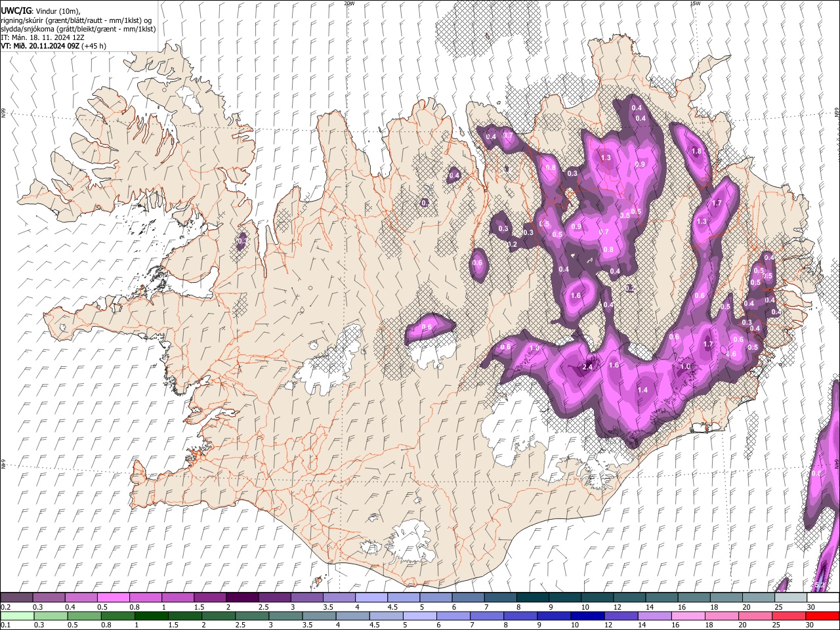Click the bottom-row red-pink swatch labeled 25

[788, 616]
